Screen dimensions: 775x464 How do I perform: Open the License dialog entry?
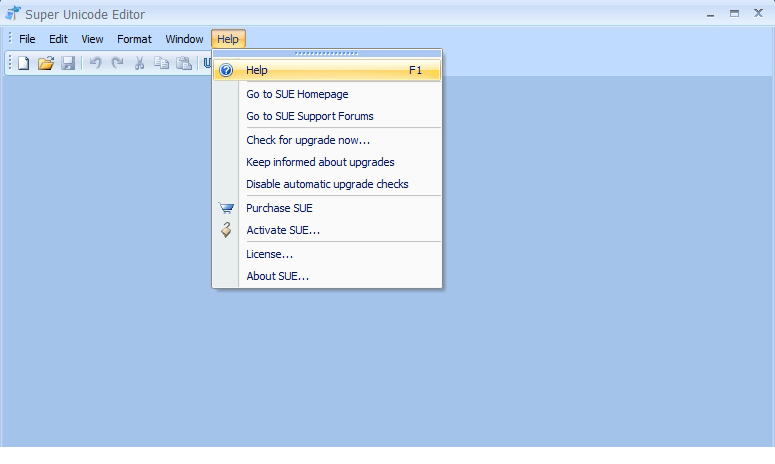click(x=327, y=254)
